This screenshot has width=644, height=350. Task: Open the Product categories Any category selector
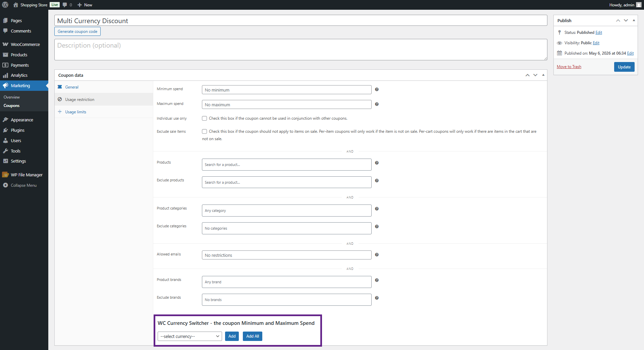pyautogui.click(x=286, y=211)
